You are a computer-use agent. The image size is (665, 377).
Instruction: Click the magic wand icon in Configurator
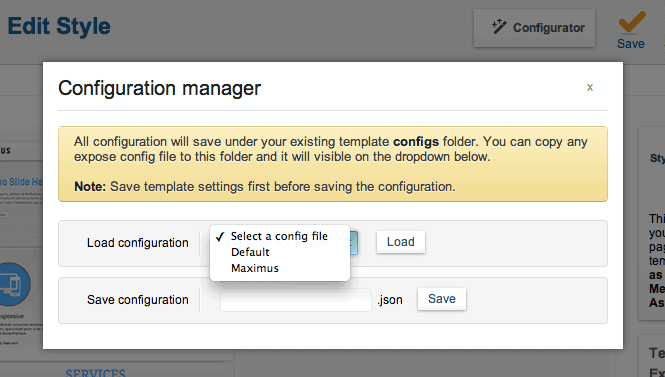coord(499,27)
